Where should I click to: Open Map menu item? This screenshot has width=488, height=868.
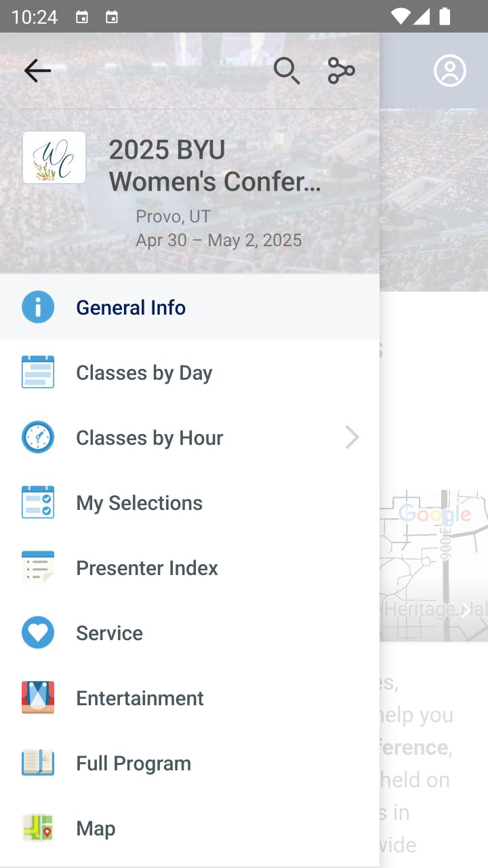coord(190,828)
